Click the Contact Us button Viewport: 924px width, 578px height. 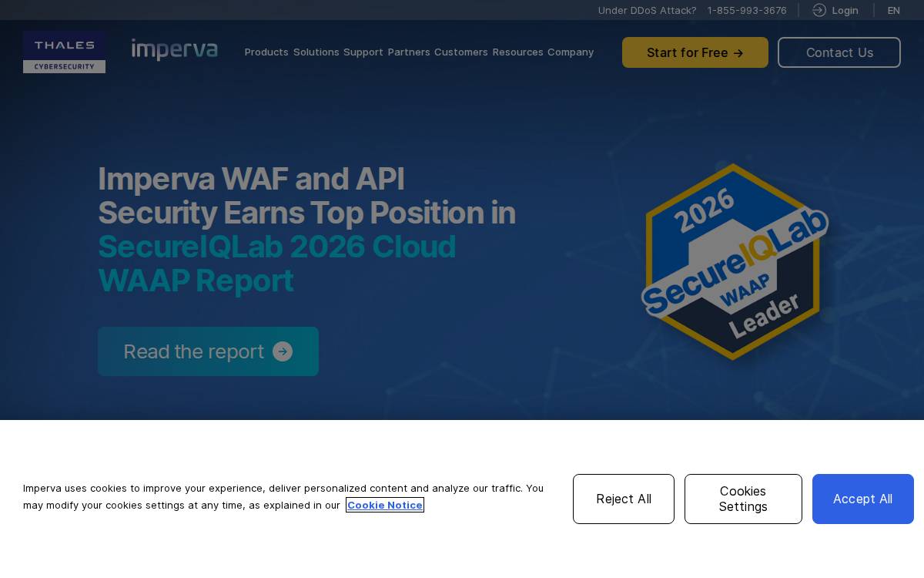[x=839, y=52]
